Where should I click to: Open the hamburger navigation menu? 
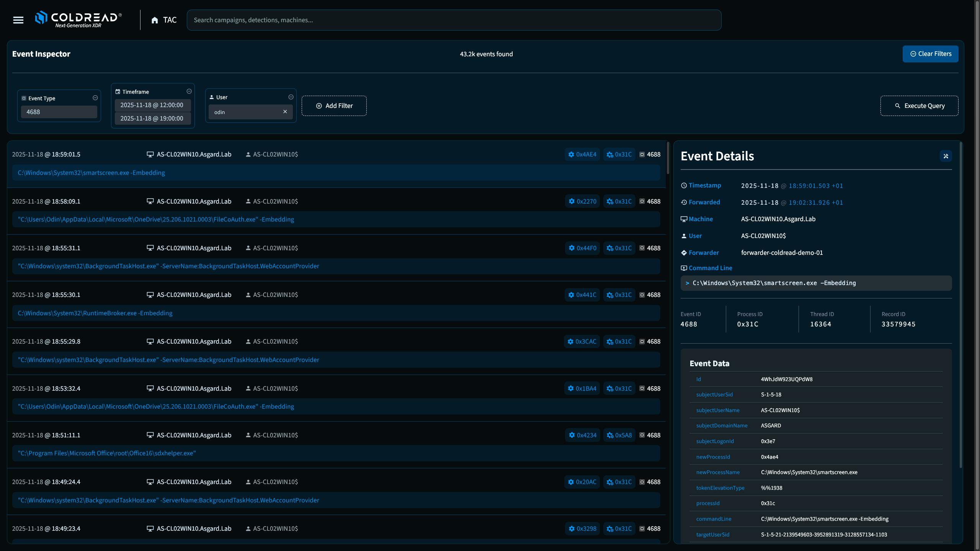[18, 20]
